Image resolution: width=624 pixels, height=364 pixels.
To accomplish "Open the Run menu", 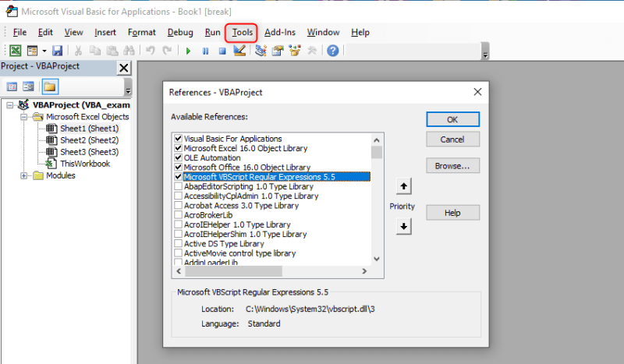I will coord(212,32).
